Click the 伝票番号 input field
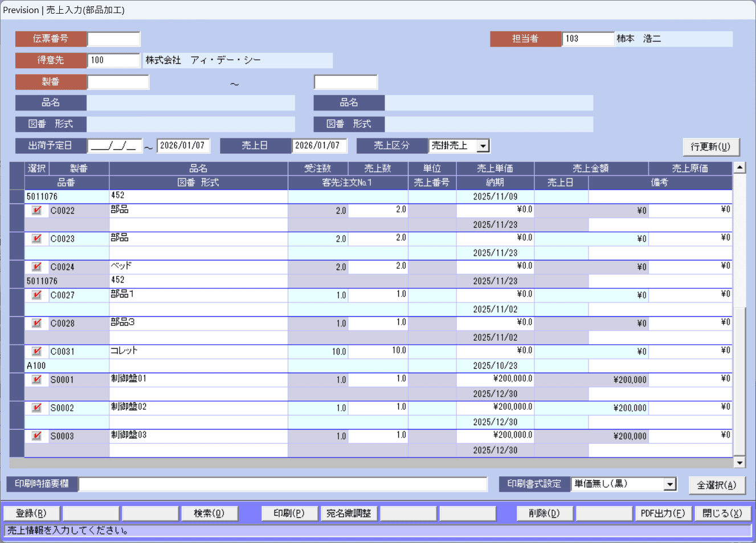This screenshot has width=756, height=543. point(113,39)
